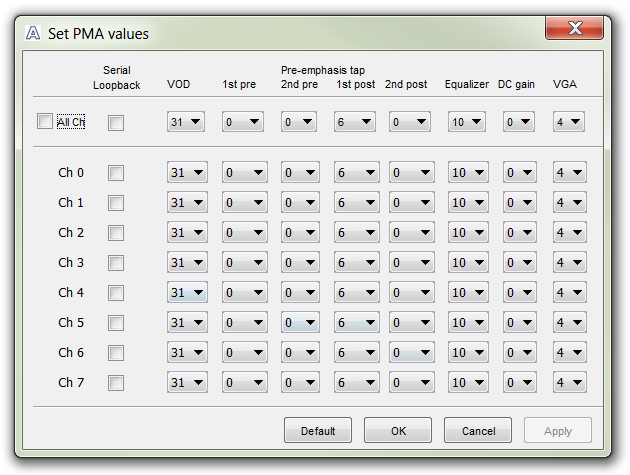Open the 1st post dropdown for Ch 2
The height and width of the screenshot is (475, 630).
tap(354, 233)
